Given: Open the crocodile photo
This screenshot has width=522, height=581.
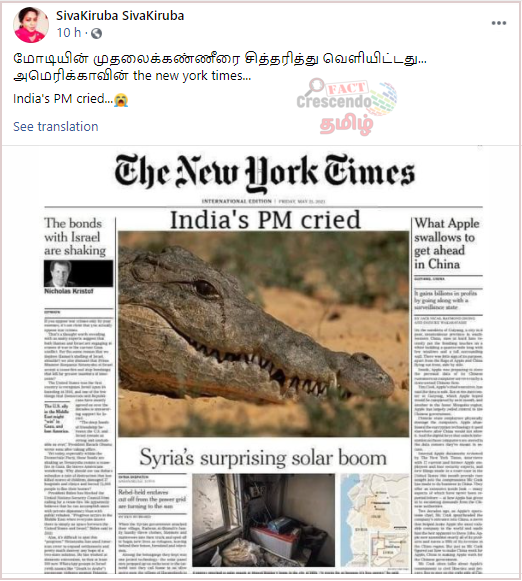Looking at the screenshot, I should 263,334.
